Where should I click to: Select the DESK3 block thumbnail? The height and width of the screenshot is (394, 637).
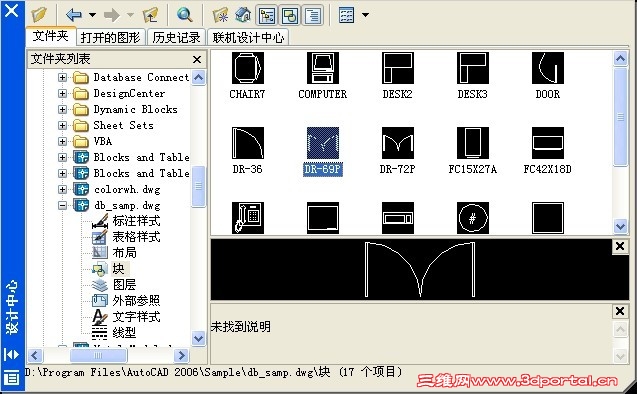point(473,68)
